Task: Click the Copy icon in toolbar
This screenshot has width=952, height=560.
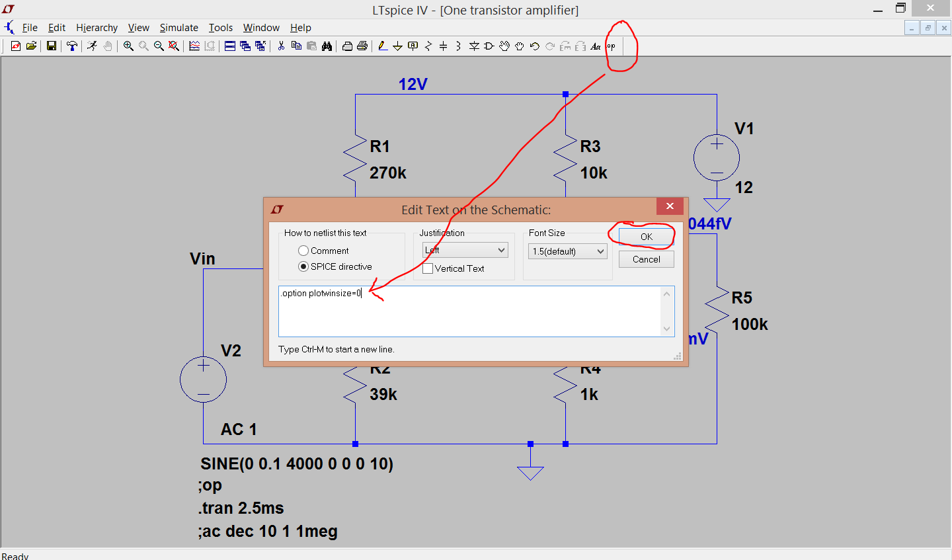Action: pos(296,46)
